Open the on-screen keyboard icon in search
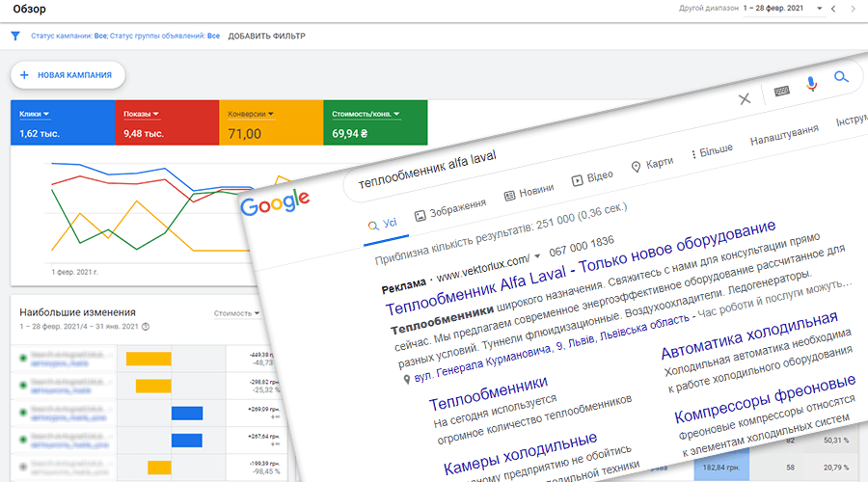This screenshot has width=868, height=482. (x=781, y=91)
